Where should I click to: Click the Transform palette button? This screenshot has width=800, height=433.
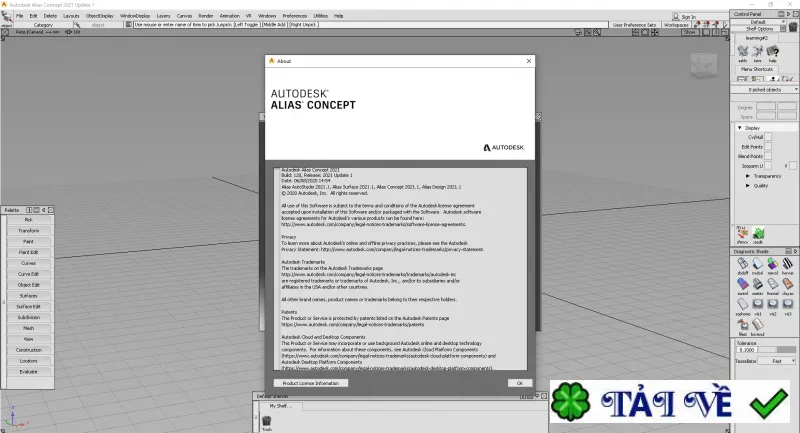pos(29,231)
